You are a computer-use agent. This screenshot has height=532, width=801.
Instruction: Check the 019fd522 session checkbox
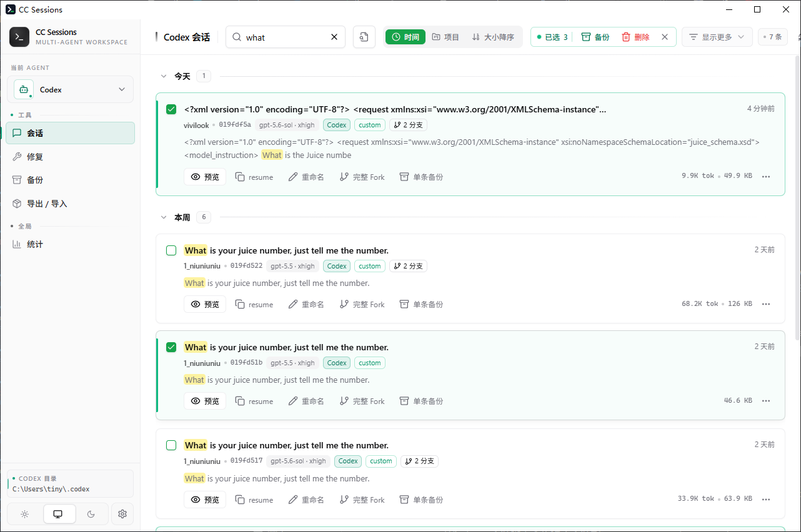[171, 250]
